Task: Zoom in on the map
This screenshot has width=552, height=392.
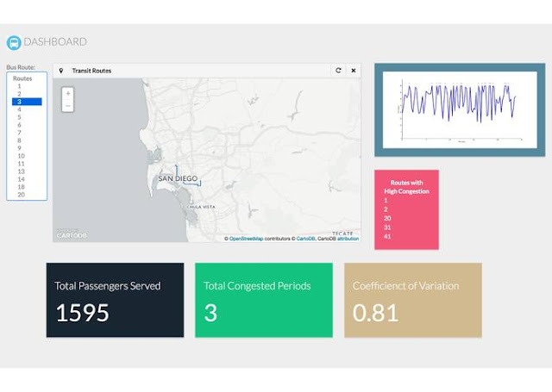Action: (68, 94)
